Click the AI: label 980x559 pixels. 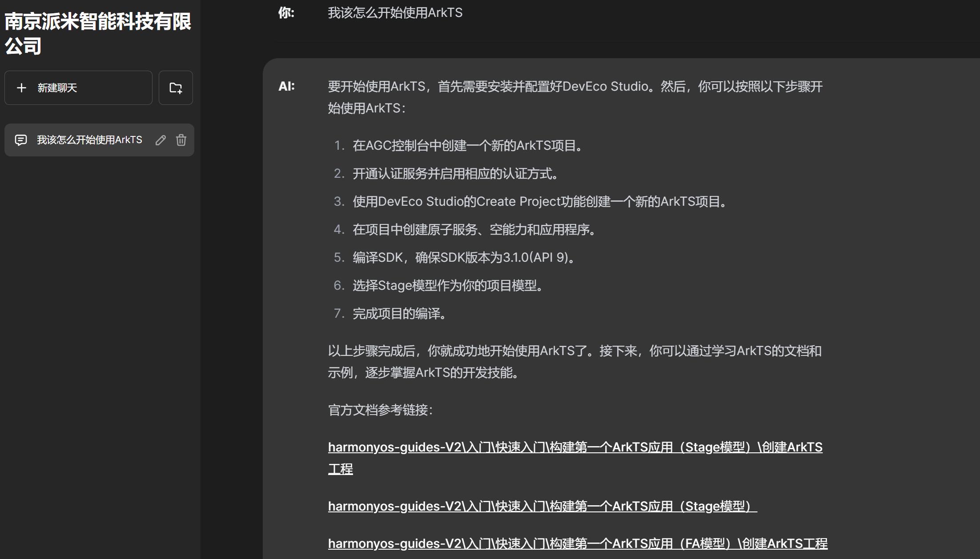(286, 86)
